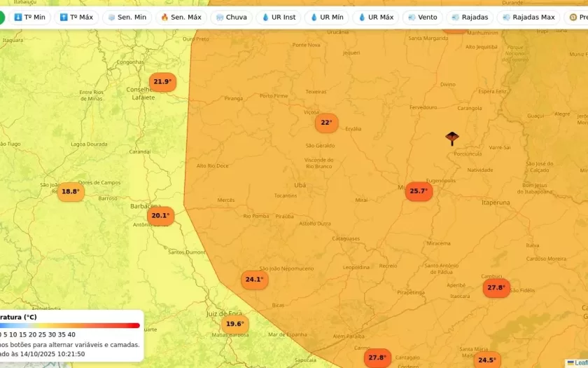Enable the Tº Máx temperature layer

[x=76, y=17]
